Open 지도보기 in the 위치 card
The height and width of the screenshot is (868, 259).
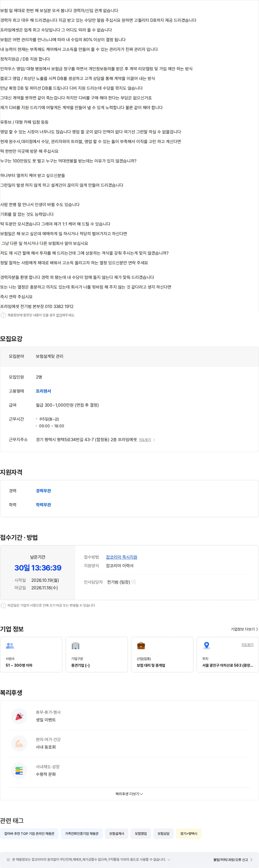coord(247,645)
